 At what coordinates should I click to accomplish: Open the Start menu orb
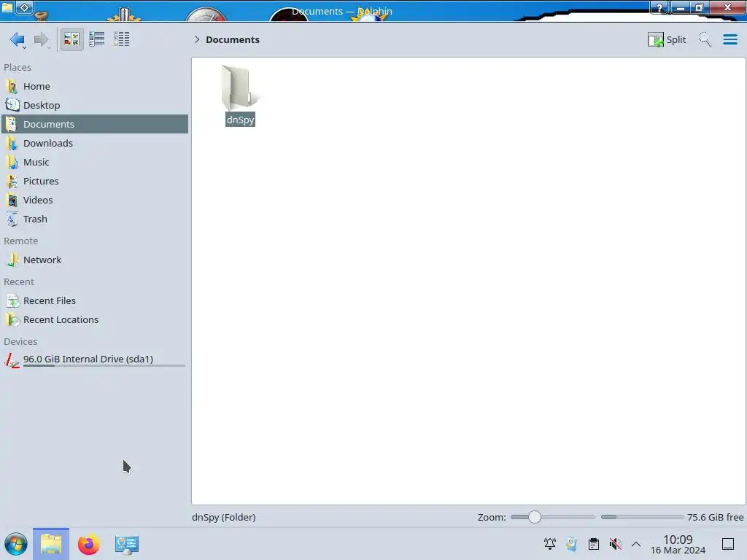point(16,544)
